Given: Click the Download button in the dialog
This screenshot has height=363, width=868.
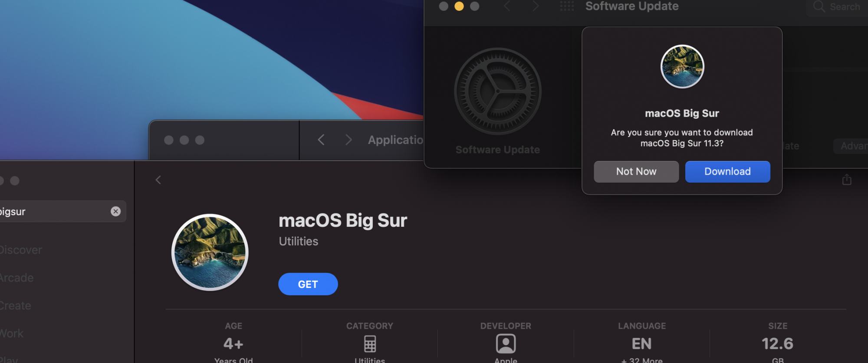Looking at the screenshot, I should click(x=727, y=172).
